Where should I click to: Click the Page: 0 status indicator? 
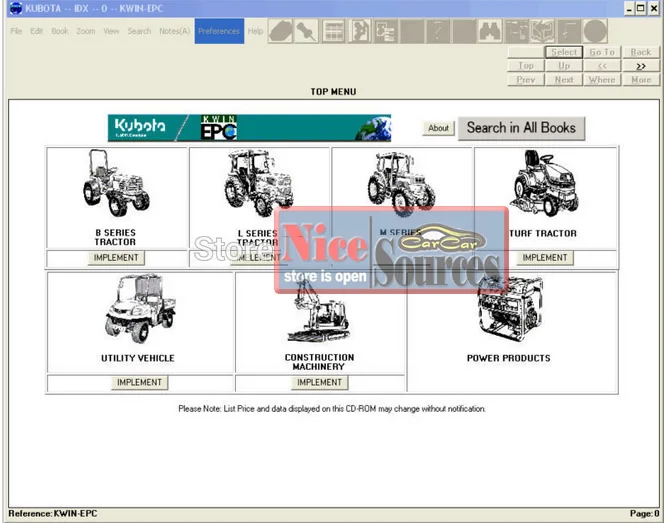pos(644,514)
